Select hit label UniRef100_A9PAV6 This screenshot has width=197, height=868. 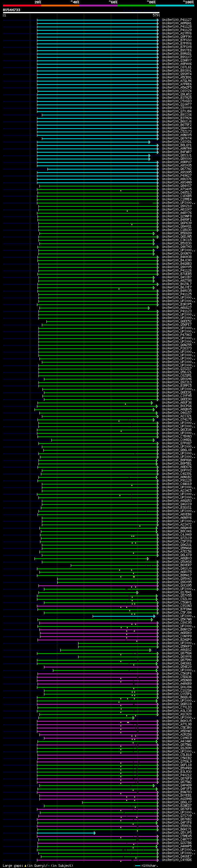point(177,64)
